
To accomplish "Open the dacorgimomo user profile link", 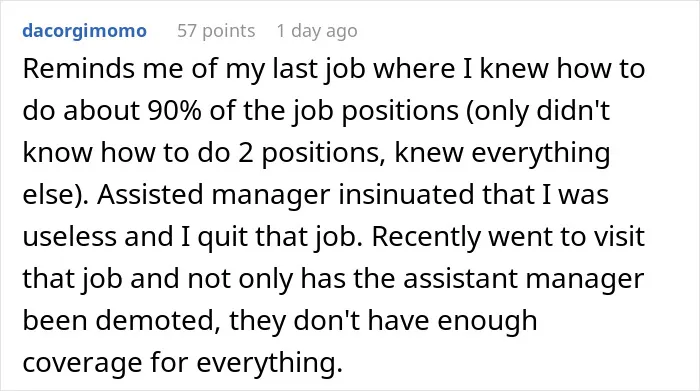I will pos(84,31).
